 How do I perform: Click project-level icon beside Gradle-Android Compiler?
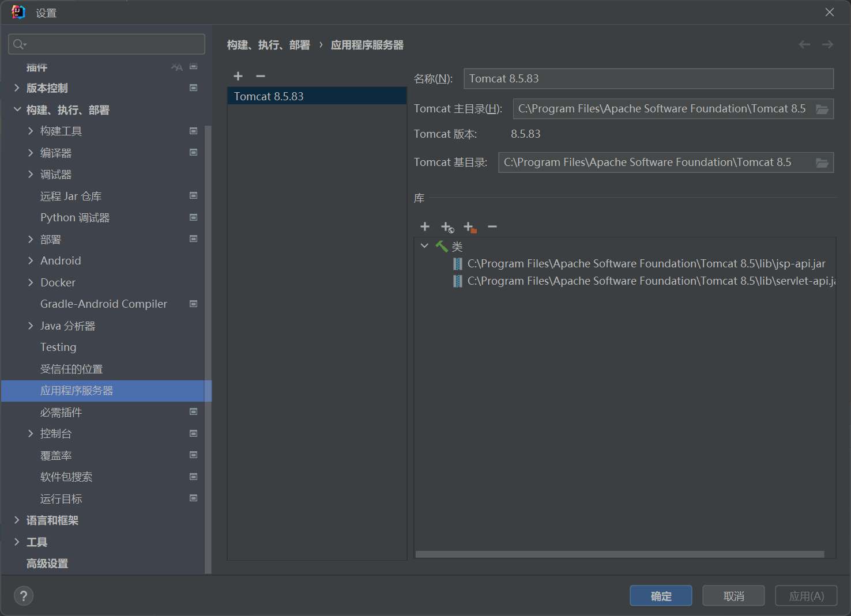(x=194, y=304)
